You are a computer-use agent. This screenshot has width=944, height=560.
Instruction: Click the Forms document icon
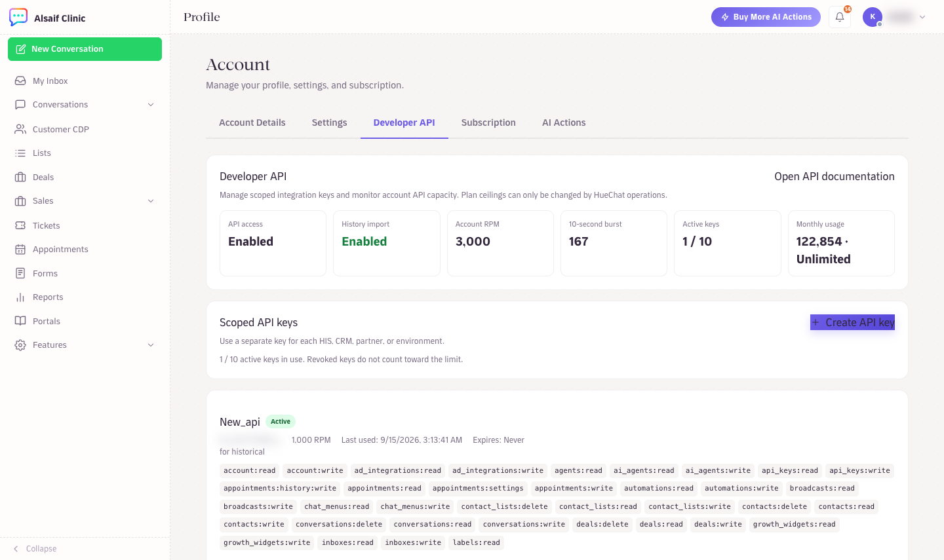pos(20,273)
